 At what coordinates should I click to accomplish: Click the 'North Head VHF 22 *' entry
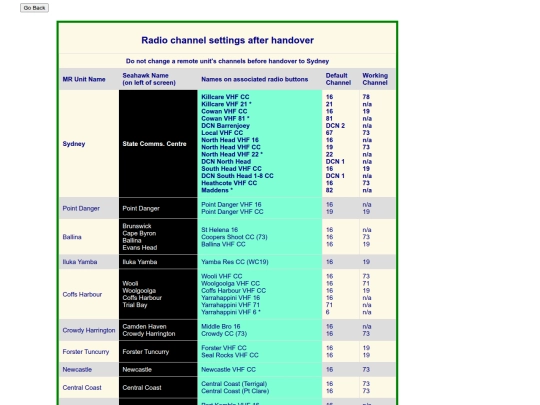(232, 154)
